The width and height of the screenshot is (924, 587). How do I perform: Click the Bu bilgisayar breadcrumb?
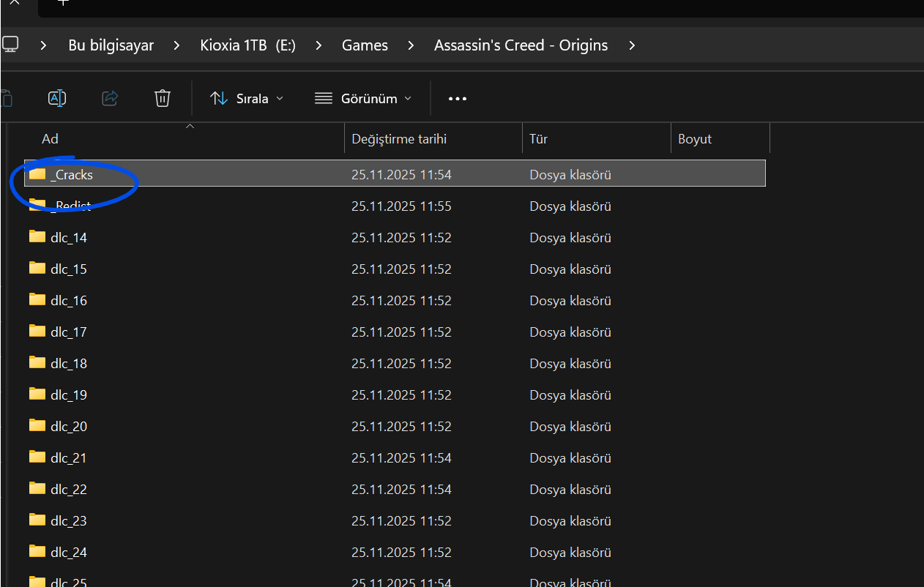[x=111, y=45]
